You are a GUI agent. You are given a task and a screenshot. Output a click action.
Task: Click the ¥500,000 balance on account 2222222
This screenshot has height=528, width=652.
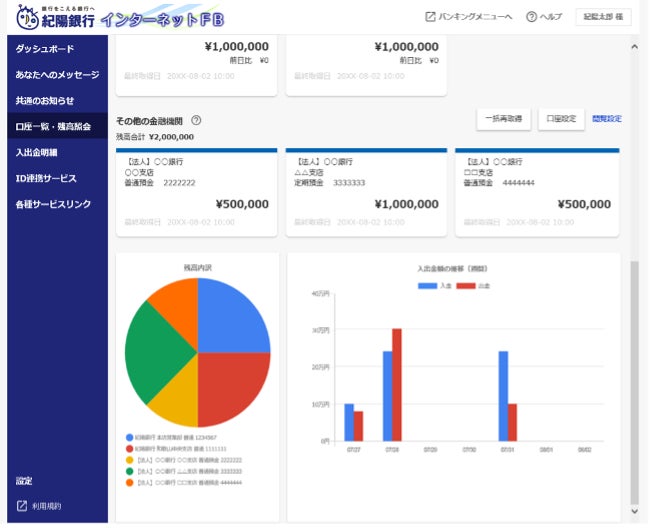point(242,204)
